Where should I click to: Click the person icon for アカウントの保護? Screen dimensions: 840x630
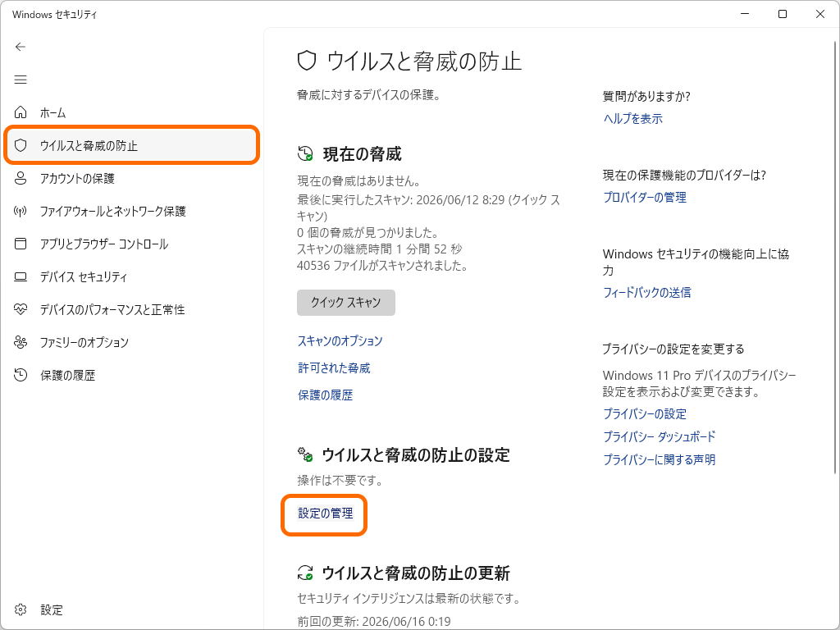(x=21, y=178)
